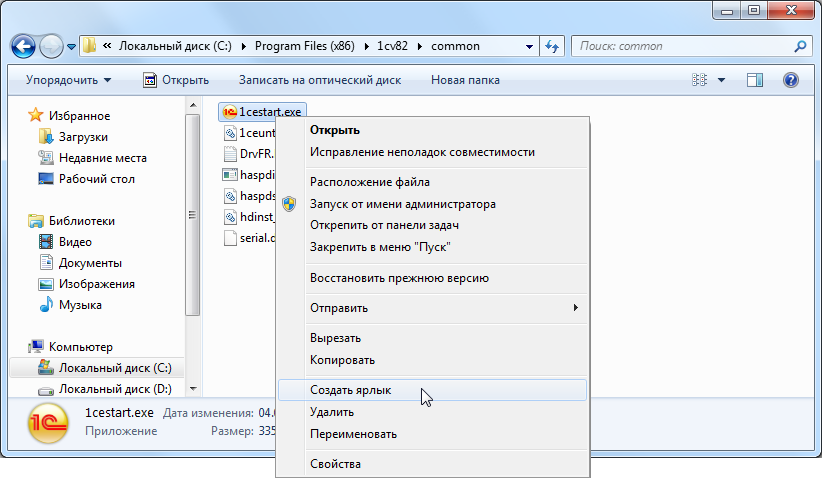
Task: Expand the view options dropdown arrow
Action: point(721,80)
